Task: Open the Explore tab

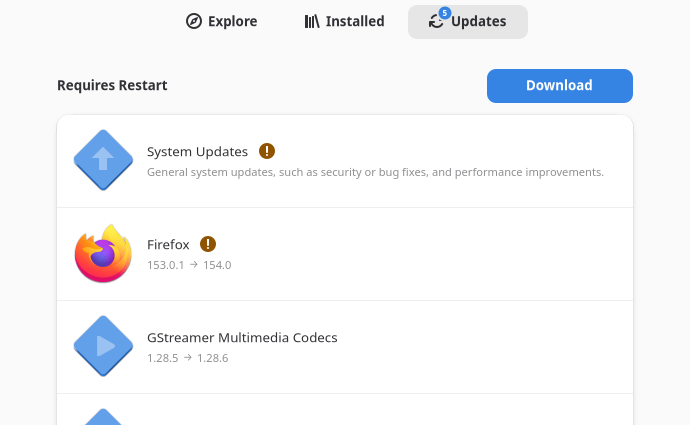Action: coord(221,22)
